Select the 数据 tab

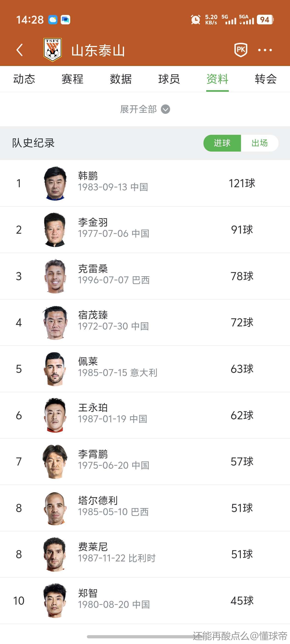[121, 79]
